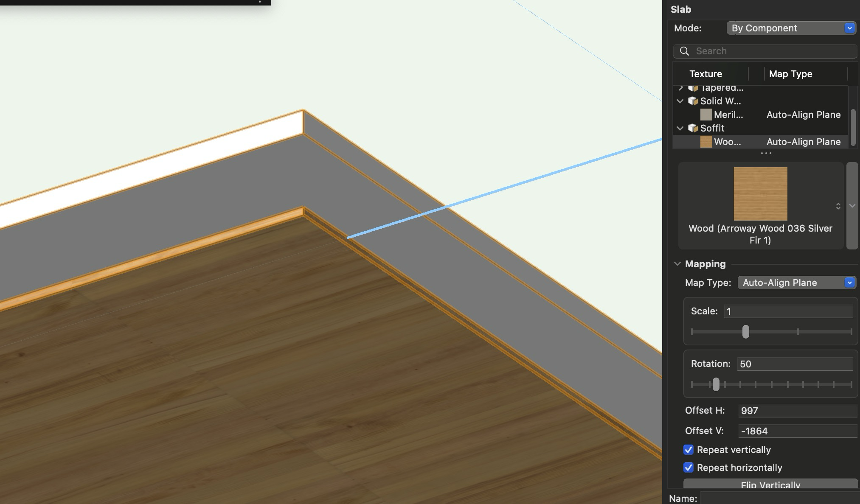860x504 pixels.
Task: Expand the Tapered tree node
Action: click(x=680, y=88)
